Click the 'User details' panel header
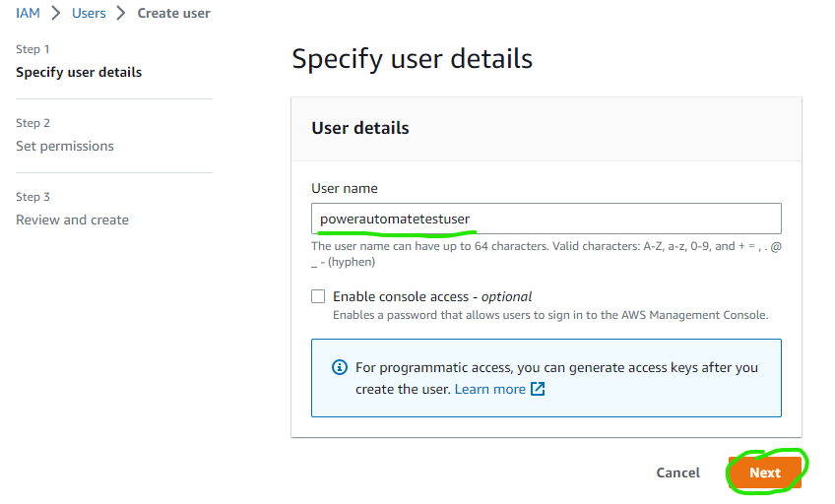The image size is (835, 504). 360,128
